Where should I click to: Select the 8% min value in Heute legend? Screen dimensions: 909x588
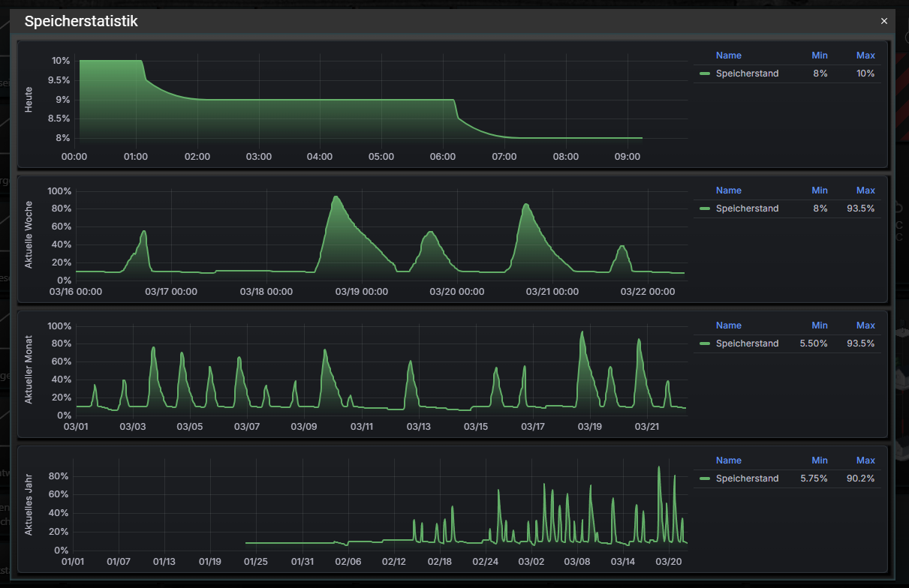click(820, 73)
